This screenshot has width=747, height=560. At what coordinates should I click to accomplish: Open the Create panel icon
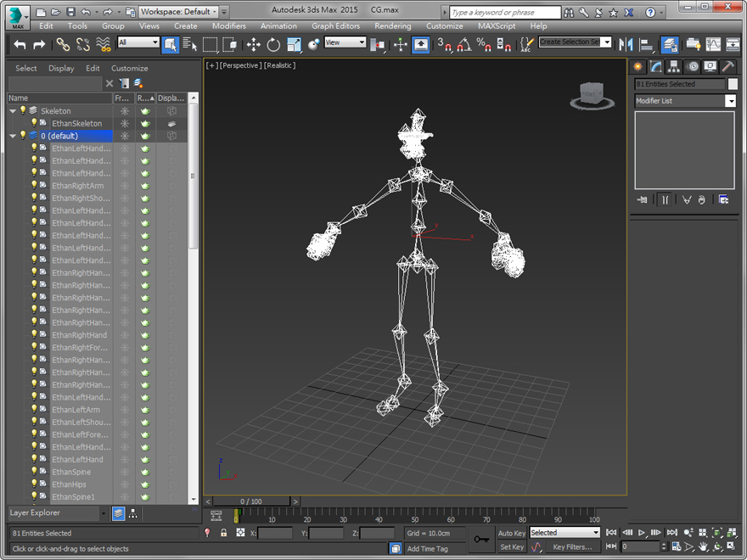639,65
